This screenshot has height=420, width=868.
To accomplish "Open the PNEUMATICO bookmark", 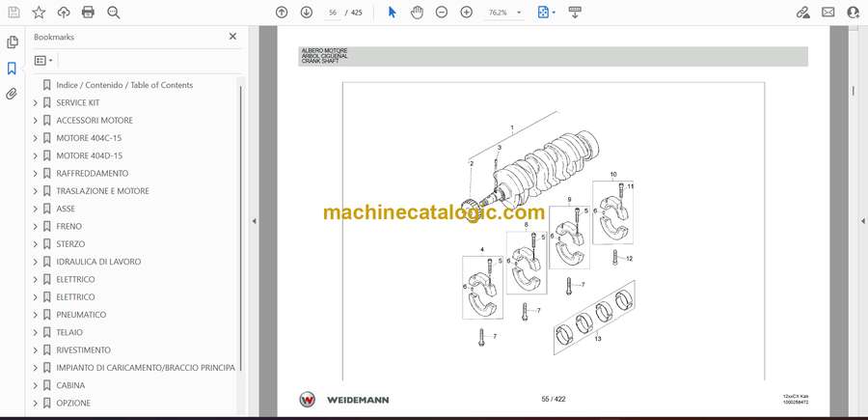I will point(81,315).
